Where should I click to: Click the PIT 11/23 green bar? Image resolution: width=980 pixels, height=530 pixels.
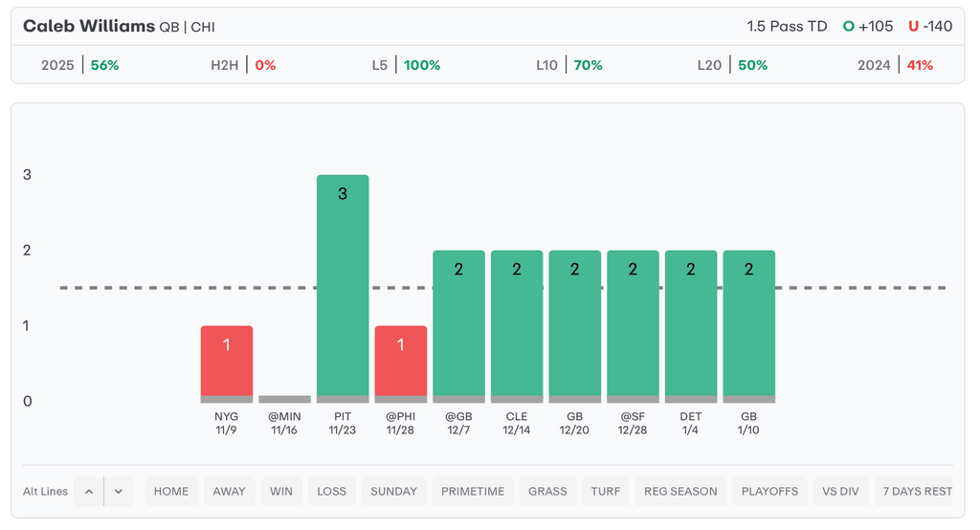[x=343, y=285]
